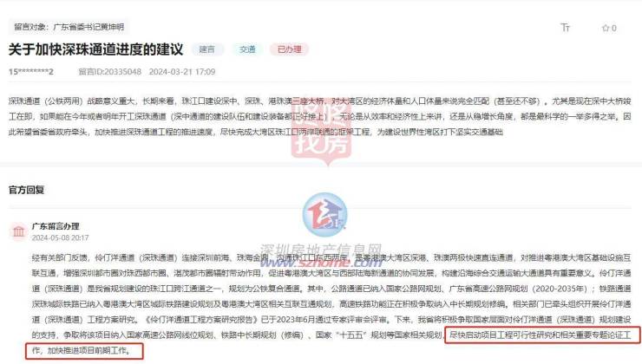Click the masked user ID 15********2
The height and width of the screenshot is (364, 642).
tap(31, 72)
